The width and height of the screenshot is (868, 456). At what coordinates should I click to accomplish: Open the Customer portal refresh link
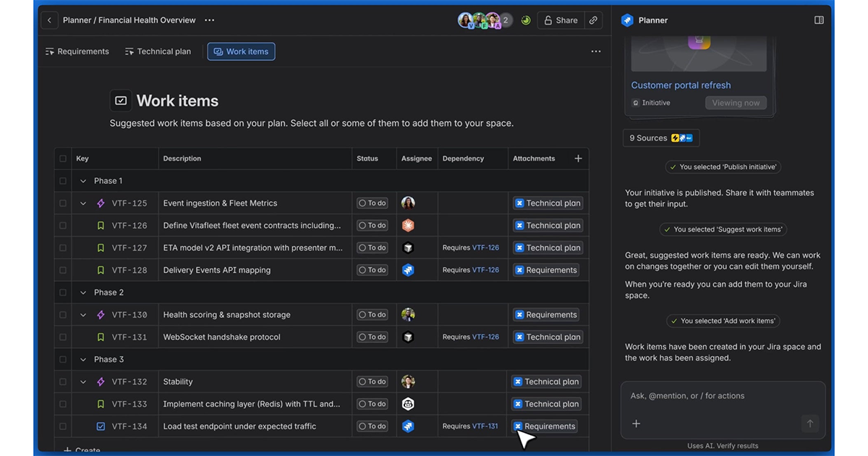pos(681,85)
